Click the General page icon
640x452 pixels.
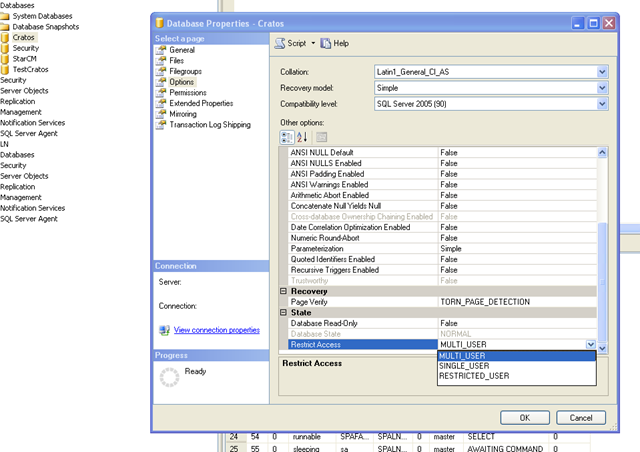pos(161,50)
